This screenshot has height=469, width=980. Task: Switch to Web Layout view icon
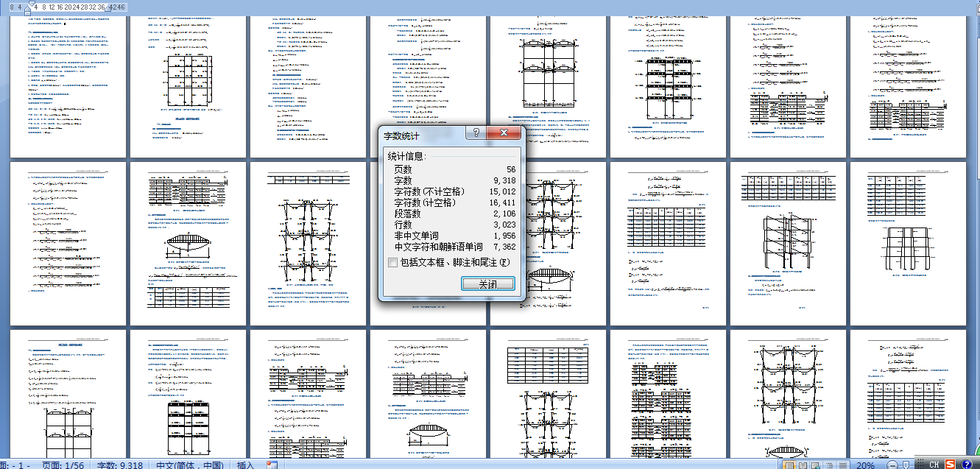click(x=816, y=465)
